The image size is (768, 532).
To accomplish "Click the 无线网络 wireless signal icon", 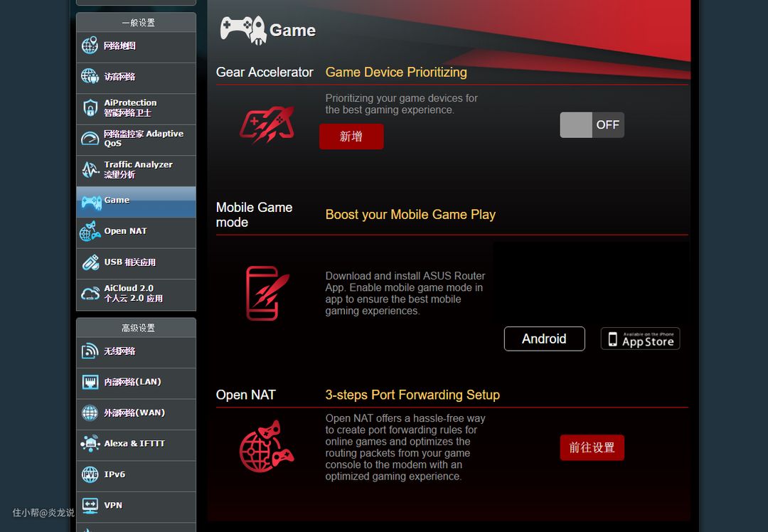I will coord(90,351).
